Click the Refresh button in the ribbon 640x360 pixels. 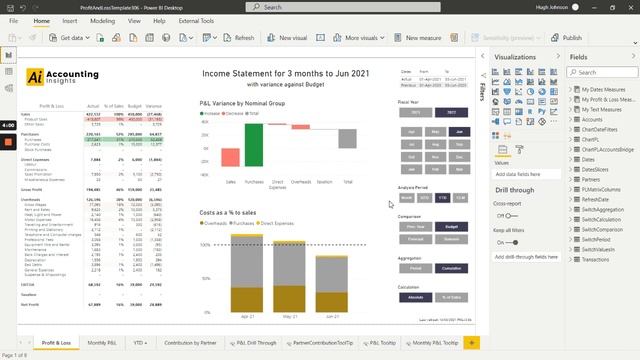tap(239, 38)
